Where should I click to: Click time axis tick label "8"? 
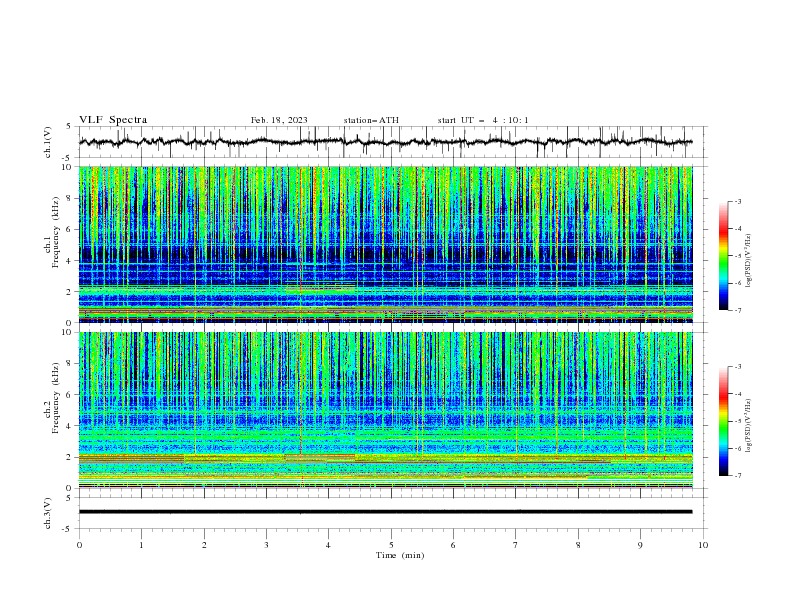[x=578, y=545]
